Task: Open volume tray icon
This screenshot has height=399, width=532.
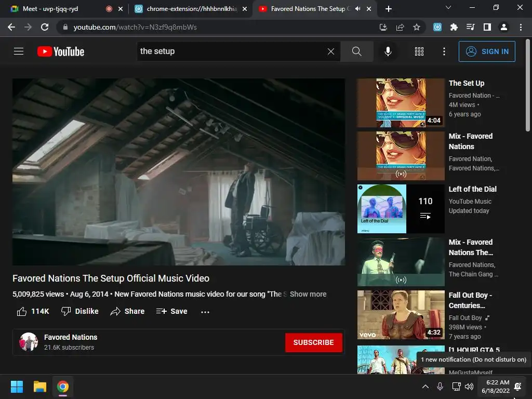Action: [x=469, y=387]
